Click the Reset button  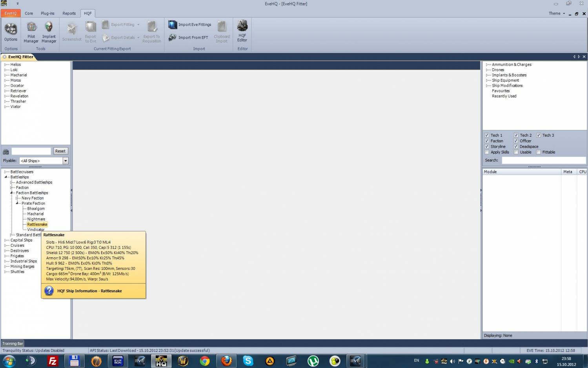[x=60, y=151]
